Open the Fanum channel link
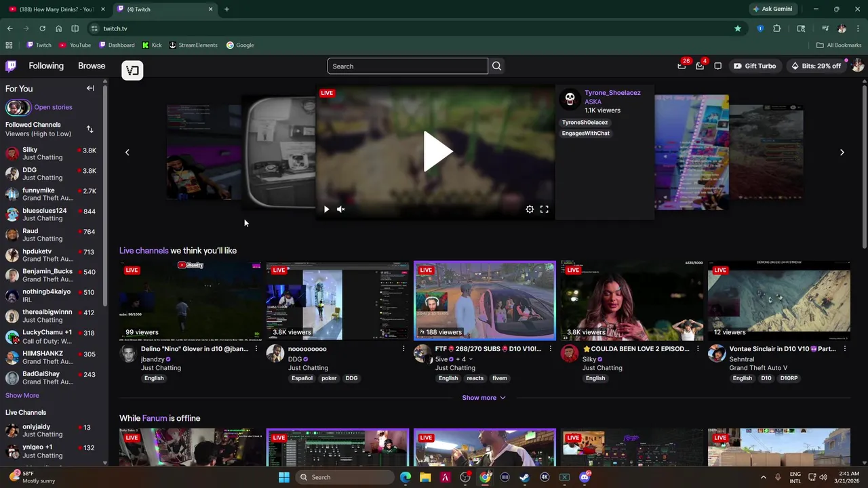 coord(155,418)
